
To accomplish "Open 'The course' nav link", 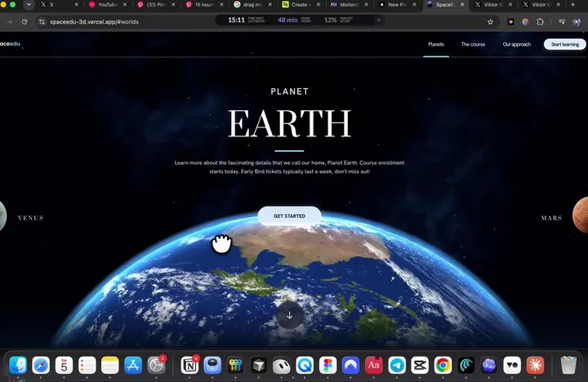I will click(x=473, y=44).
